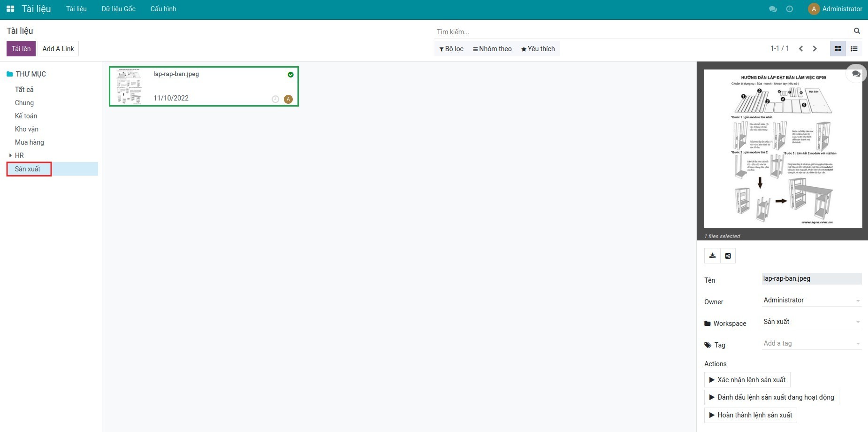Image resolution: width=868 pixels, height=432 pixels.
Task: Click the share icon button
Action: (x=728, y=256)
